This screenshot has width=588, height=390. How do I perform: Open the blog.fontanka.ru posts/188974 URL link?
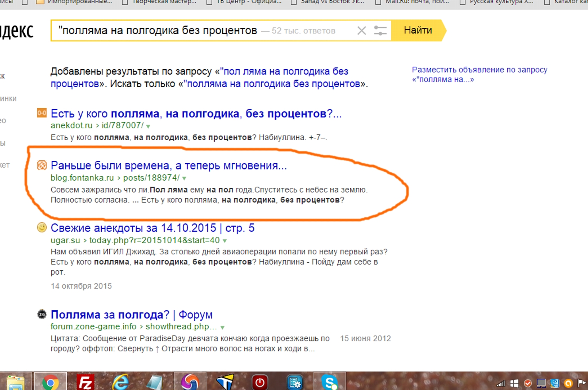115,177
